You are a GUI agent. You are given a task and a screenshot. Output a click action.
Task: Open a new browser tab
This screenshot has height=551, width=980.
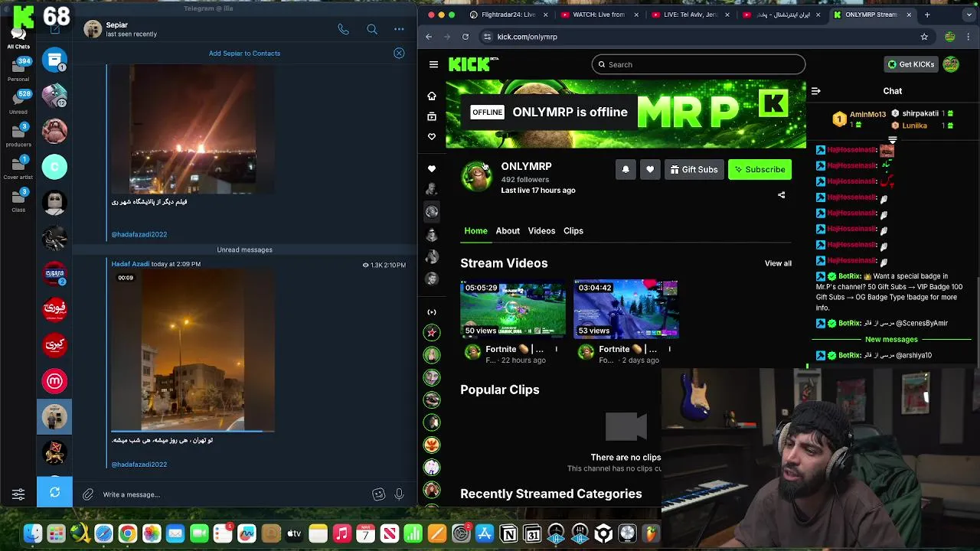(x=927, y=15)
